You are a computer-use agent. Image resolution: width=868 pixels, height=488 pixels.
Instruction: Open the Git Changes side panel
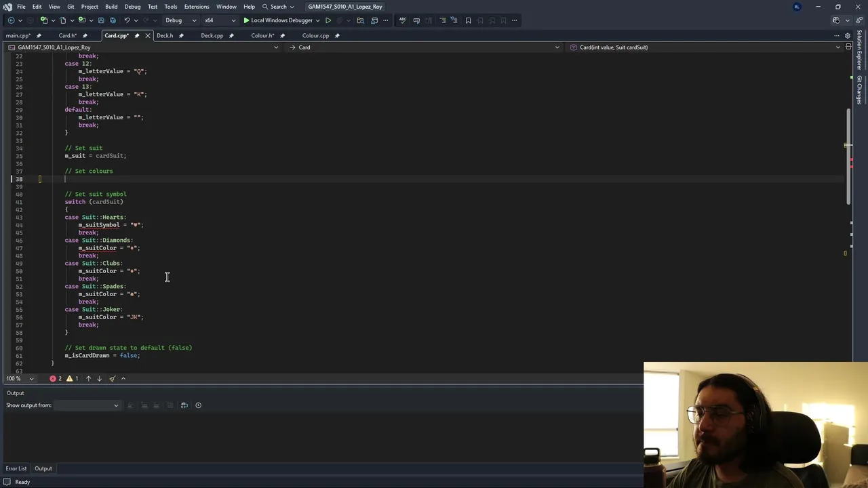point(859,89)
